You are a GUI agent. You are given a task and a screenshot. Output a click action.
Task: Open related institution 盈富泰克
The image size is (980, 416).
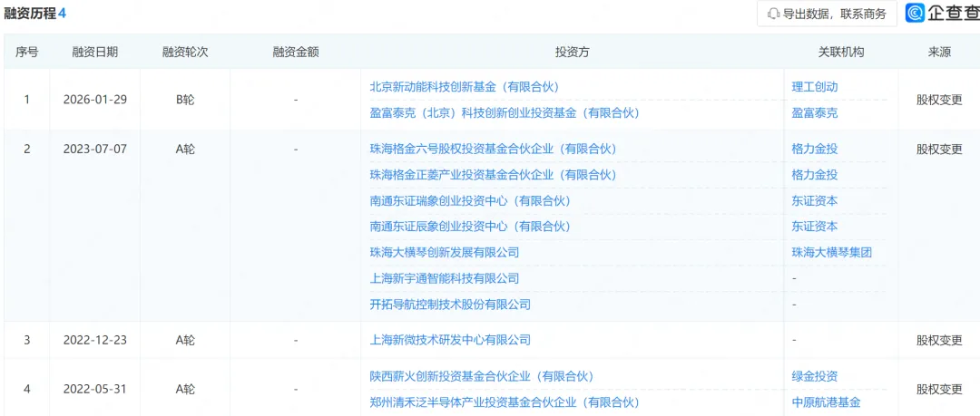(x=814, y=113)
